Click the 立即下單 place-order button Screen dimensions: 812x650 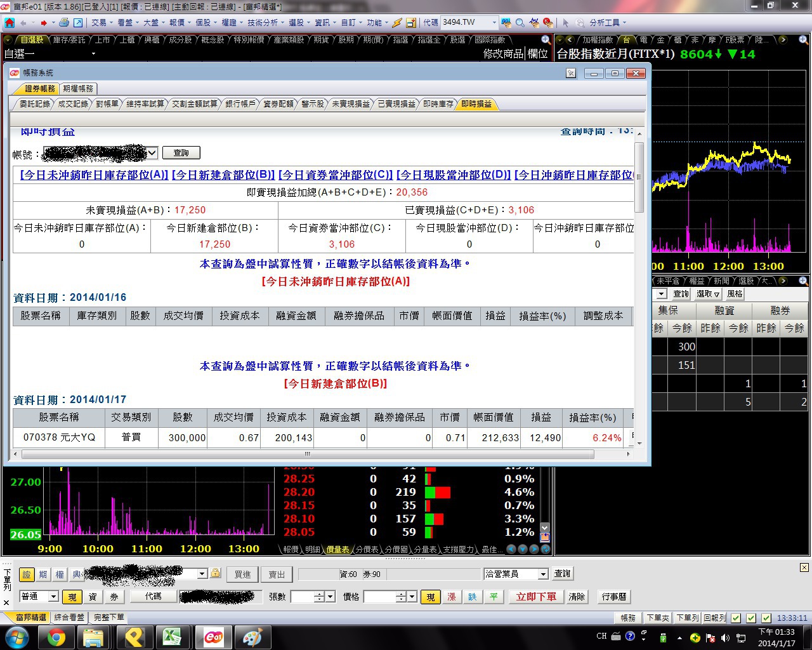click(x=536, y=597)
